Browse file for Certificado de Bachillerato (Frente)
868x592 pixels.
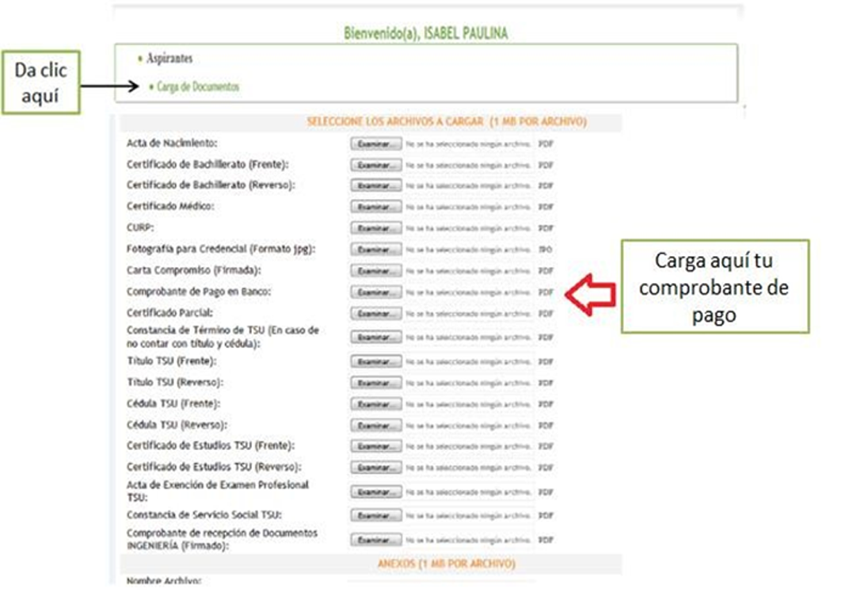tap(375, 165)
